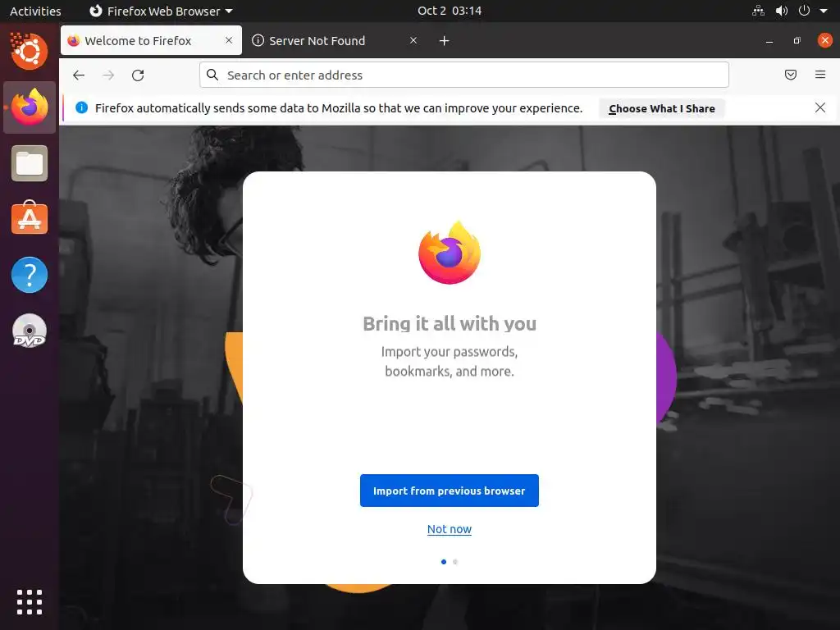Screen dimensions: 840x630
Task: Switch to the Welcome to Firefox tab
Action: point(152,40)
